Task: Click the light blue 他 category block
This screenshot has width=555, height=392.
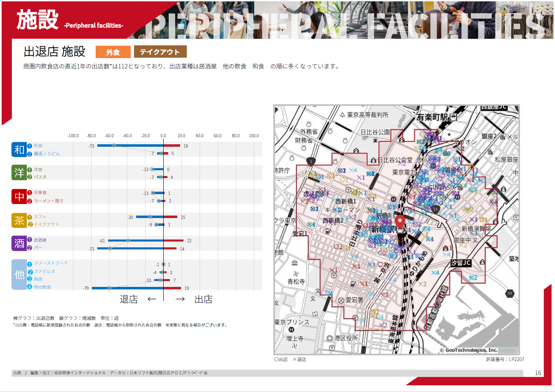Action: tap(19, 275)
